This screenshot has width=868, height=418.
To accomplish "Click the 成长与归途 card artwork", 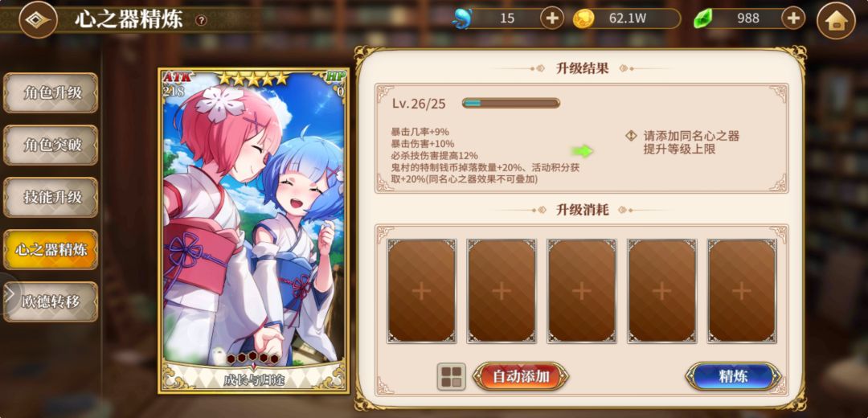I will [253, 231].
